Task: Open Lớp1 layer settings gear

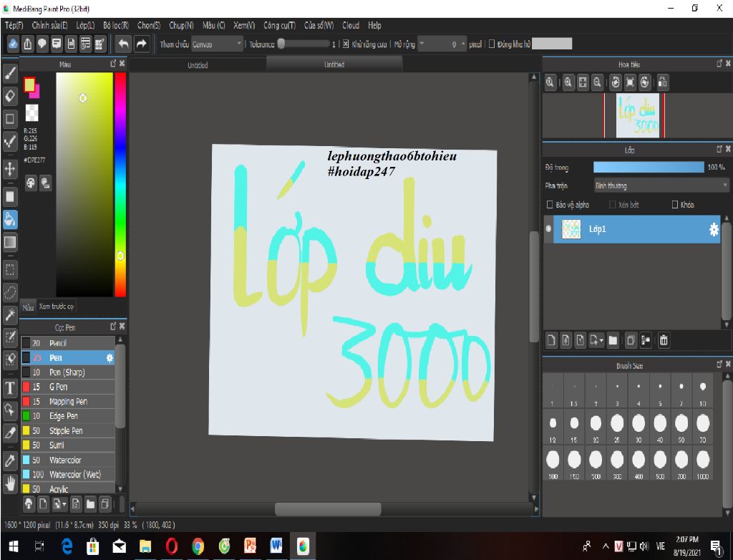Action: [x=714, y=229]
